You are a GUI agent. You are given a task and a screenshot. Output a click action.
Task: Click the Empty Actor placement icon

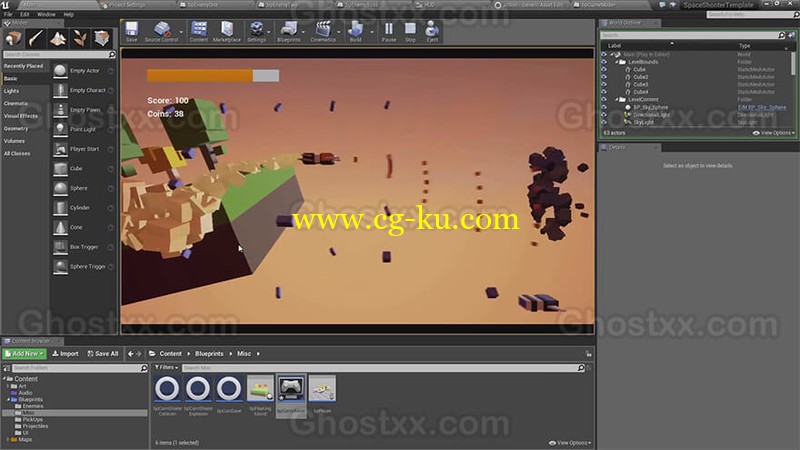[60, 71]
